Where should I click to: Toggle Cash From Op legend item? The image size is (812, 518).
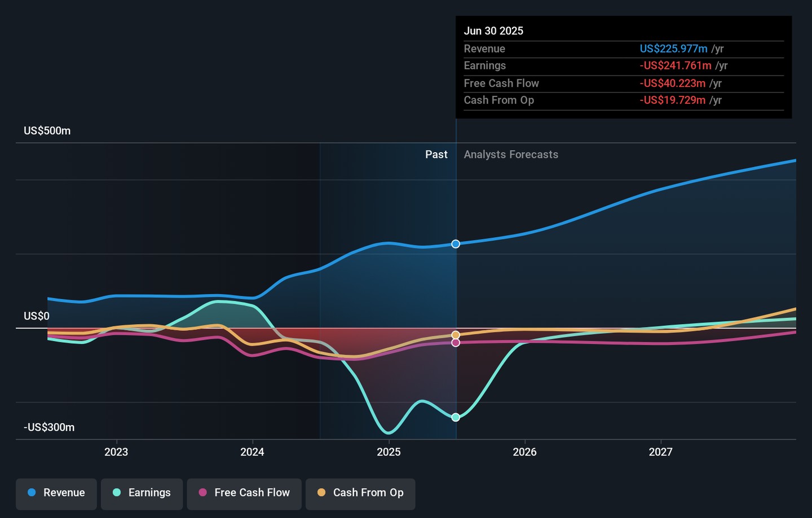[360, 493]
